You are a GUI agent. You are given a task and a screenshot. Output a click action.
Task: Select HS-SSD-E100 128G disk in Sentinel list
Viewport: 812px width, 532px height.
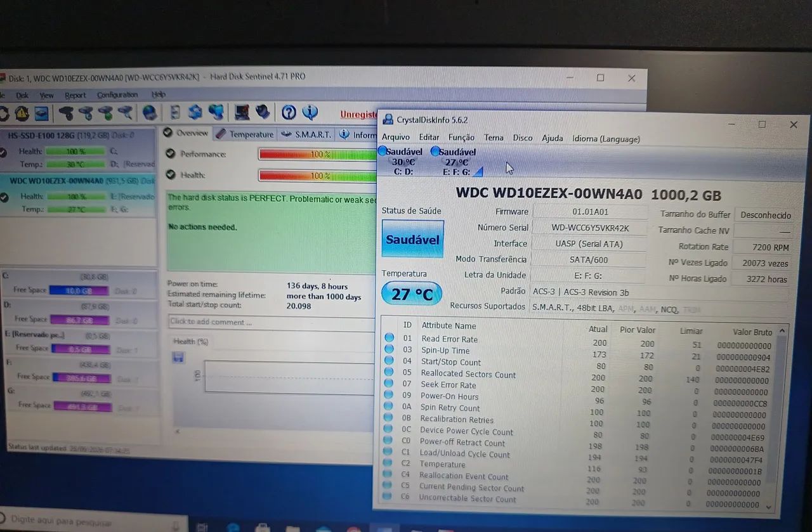click(x=78, y=150)
